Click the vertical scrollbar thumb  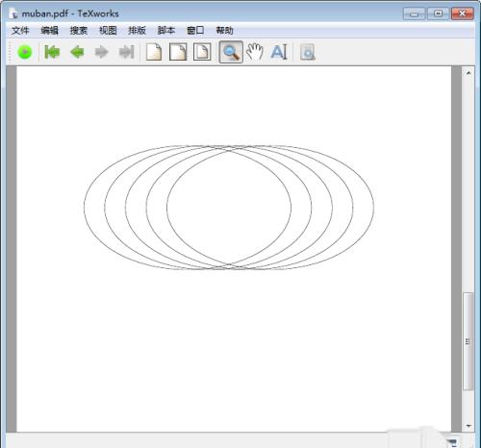point(468,341)
